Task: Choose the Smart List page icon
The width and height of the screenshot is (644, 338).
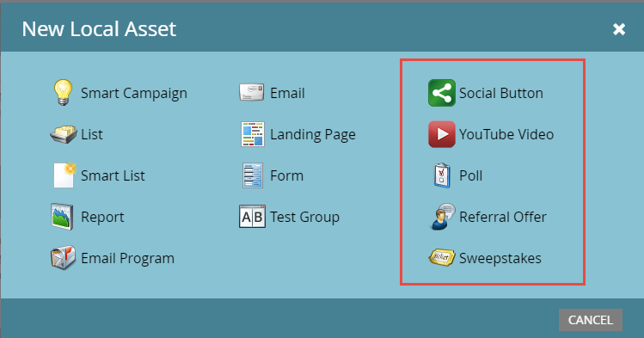Action: [64, 175]
